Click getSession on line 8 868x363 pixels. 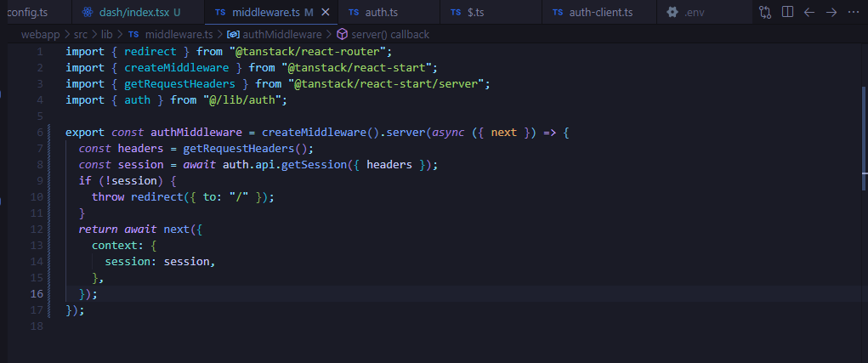[x=314, y=165]
